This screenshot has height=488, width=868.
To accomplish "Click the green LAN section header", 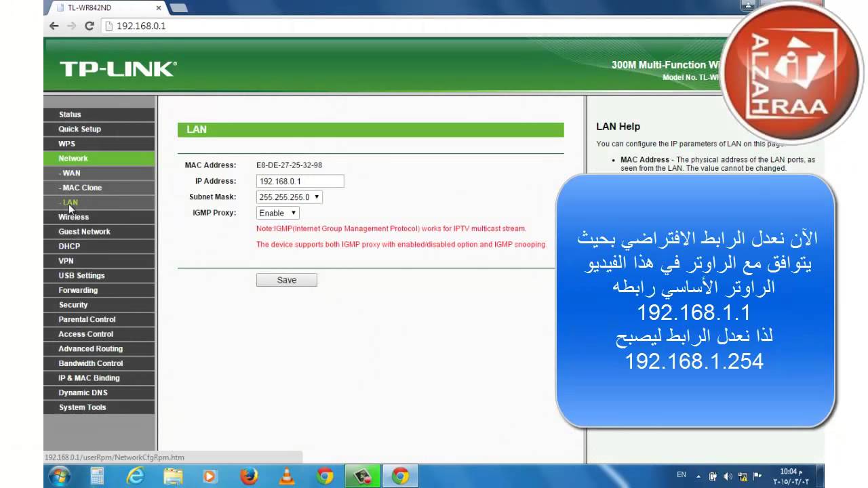I will 370,129.
